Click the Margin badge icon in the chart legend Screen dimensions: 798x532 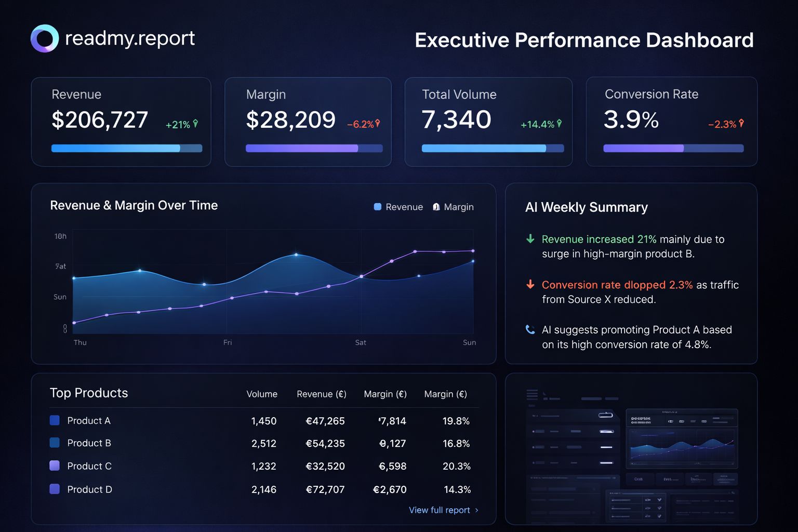(x=435, y=207)
